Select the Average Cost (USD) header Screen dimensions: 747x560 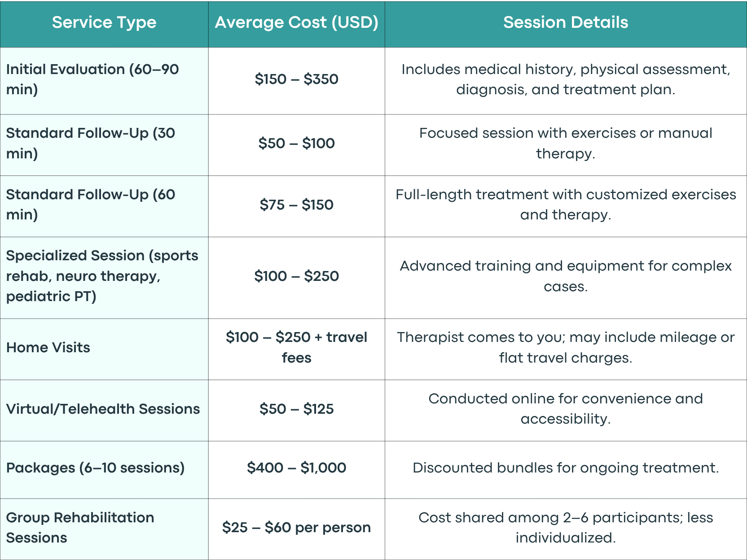(x=296, y=22)
